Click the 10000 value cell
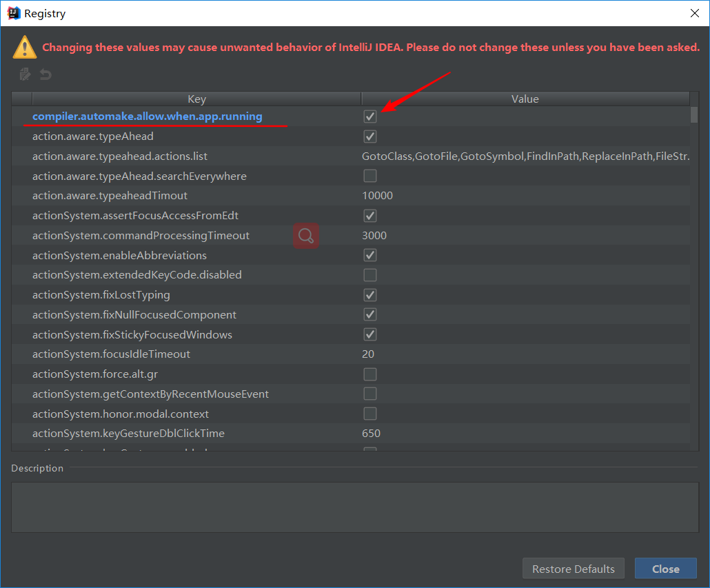 click(526, 196)
